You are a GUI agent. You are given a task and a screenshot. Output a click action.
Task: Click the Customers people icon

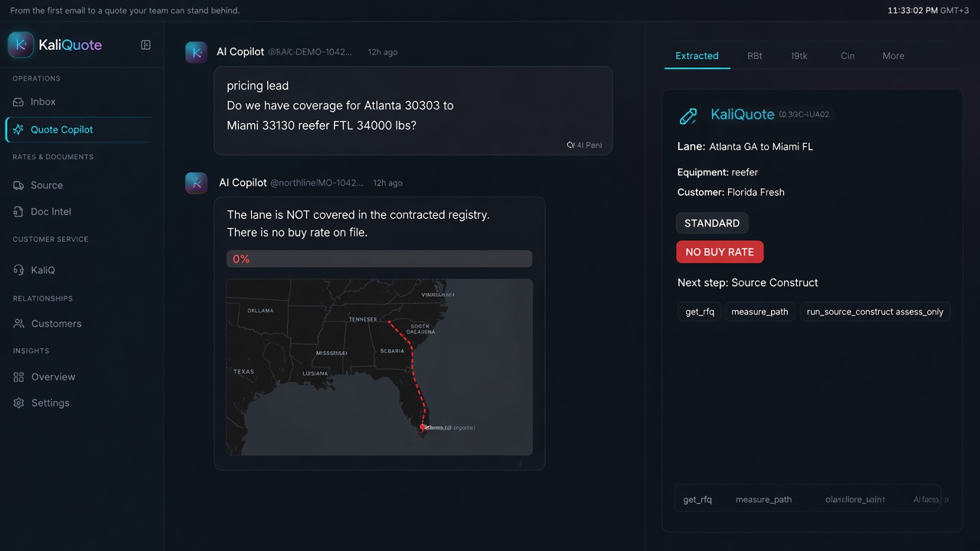[x=19, y=324]
